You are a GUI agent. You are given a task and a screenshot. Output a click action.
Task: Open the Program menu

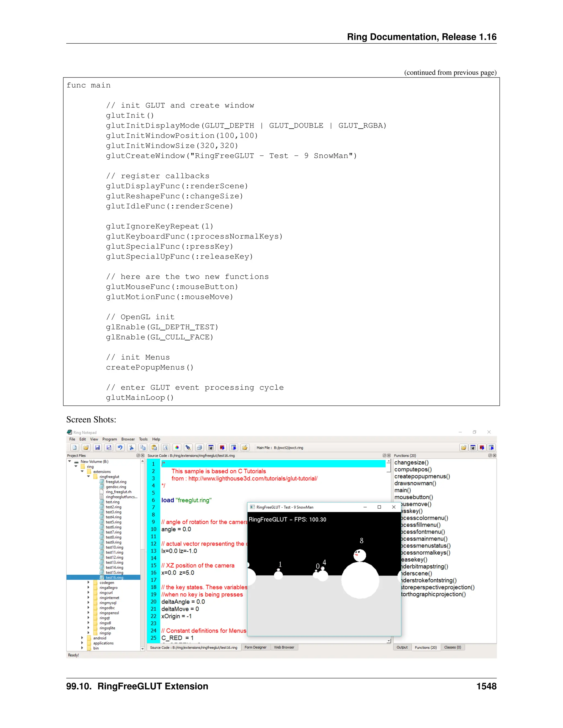(x=109, y=439)
